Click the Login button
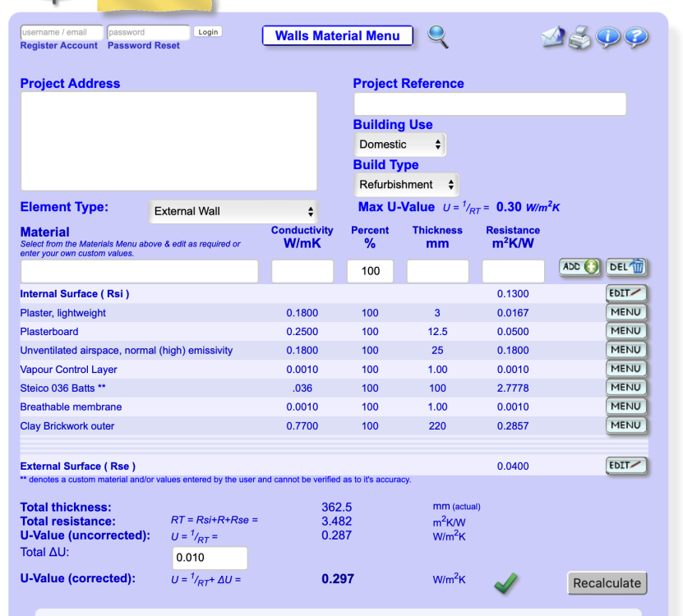The image size is (683, 616). [x=208, y=32]
